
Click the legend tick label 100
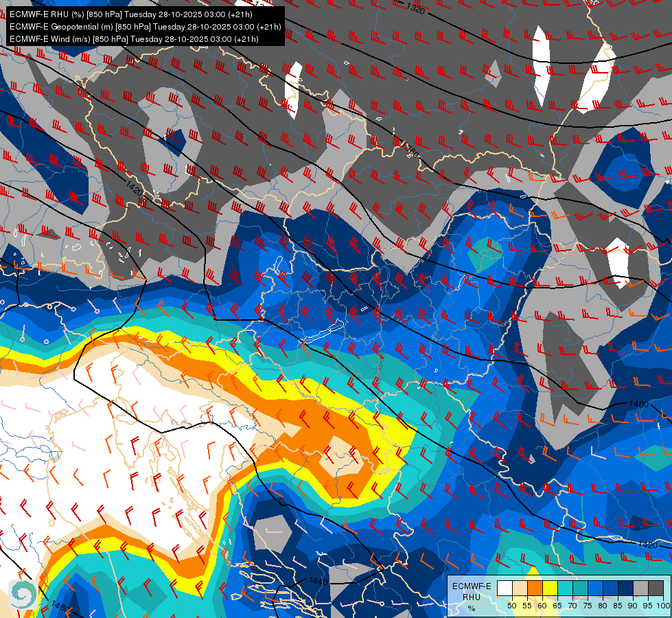click(664, 606)
